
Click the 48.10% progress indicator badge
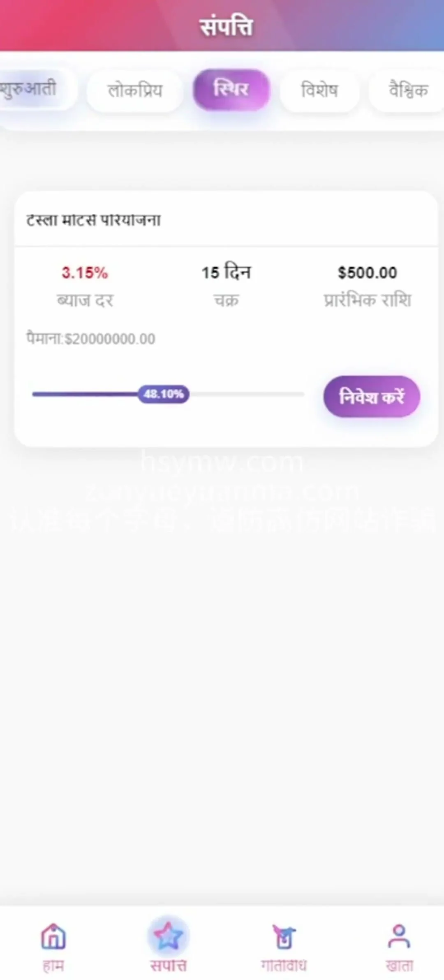point(164,394)
